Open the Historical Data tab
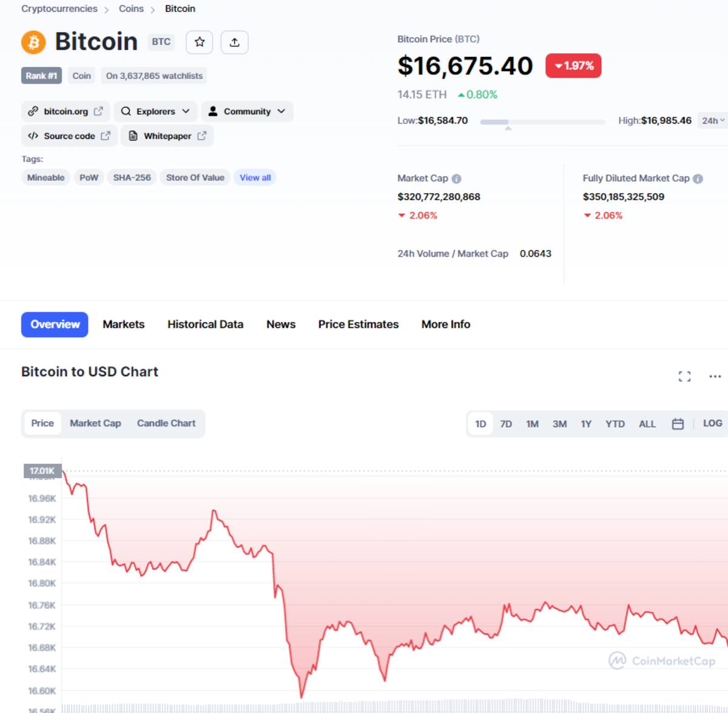Viewport: 728px width, 713px height. (x=205, y=324)
